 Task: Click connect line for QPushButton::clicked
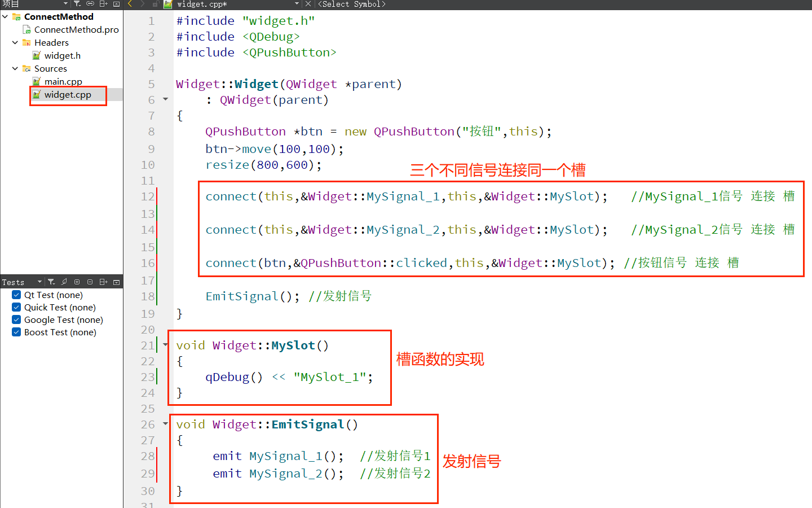click(x=411, y=263)
